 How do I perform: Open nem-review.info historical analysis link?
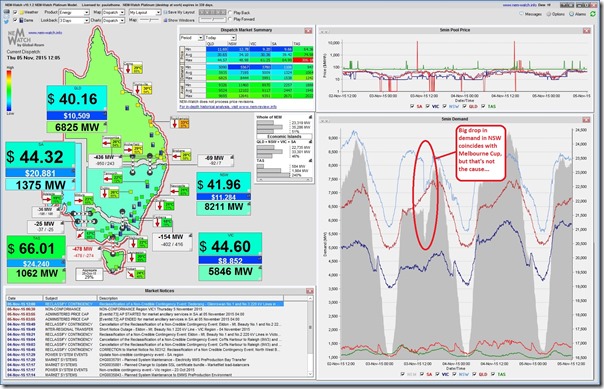point(228,107)
